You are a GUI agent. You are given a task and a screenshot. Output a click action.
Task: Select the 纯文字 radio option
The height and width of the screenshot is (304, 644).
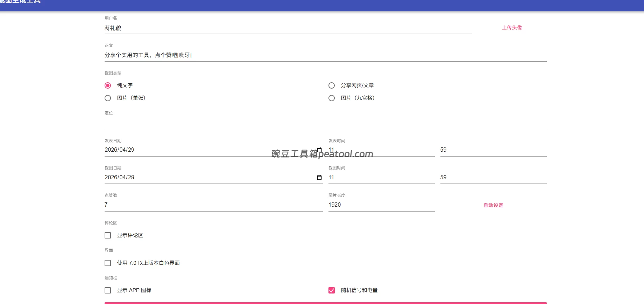pyautogui.click(x=108, y=85)
